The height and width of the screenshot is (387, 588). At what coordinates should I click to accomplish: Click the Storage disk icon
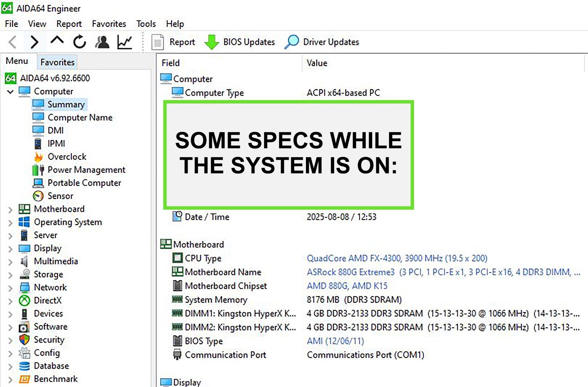[25, 274]
